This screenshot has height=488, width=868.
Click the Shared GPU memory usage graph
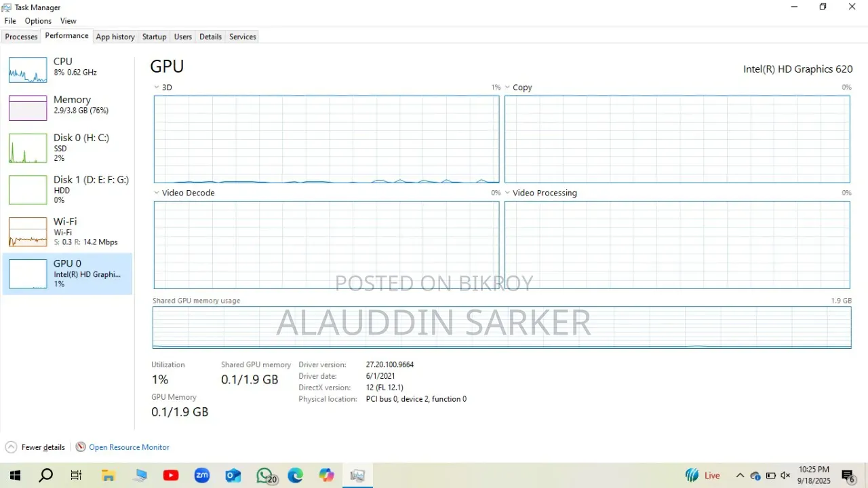(x=502, y=327)
